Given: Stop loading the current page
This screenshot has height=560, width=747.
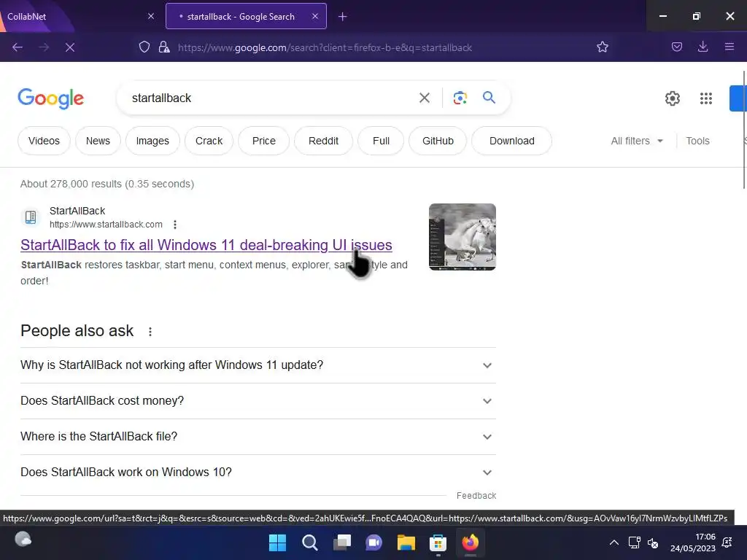Looking at the screenshot, I should (x=70, y=47).
